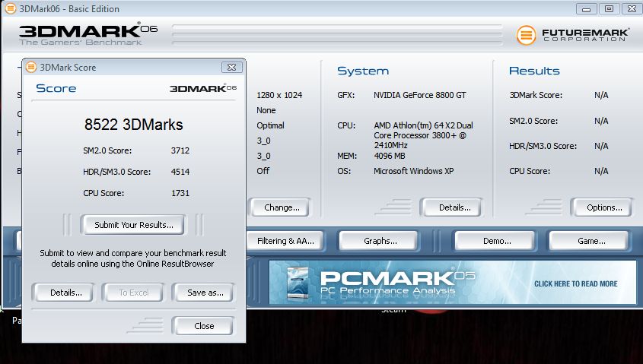643x364 pixels.
Task: Open Details in the Score dialog
Action: coord(62,293)
